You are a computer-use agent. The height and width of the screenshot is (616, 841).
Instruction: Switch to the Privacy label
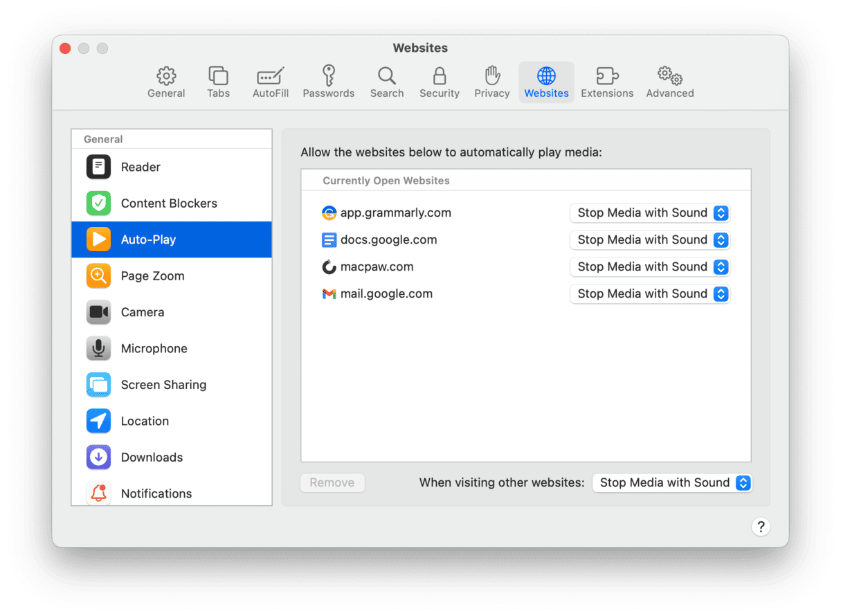(492, 93)
